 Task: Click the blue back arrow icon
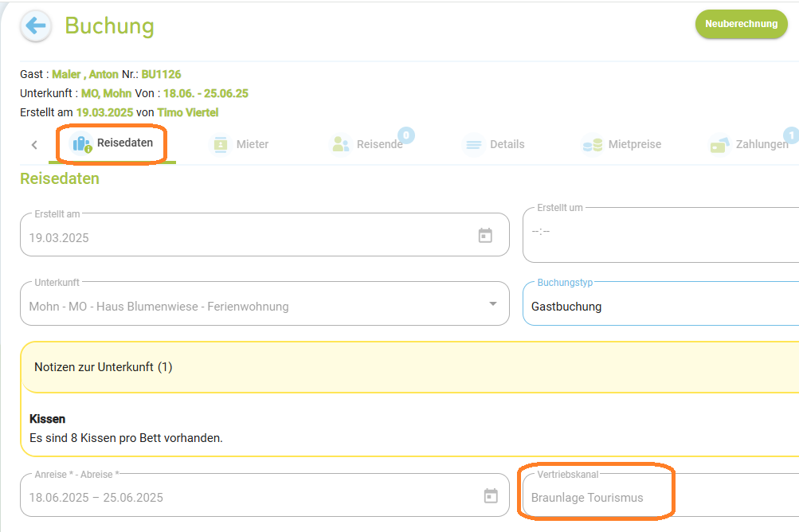coord(36,25)
